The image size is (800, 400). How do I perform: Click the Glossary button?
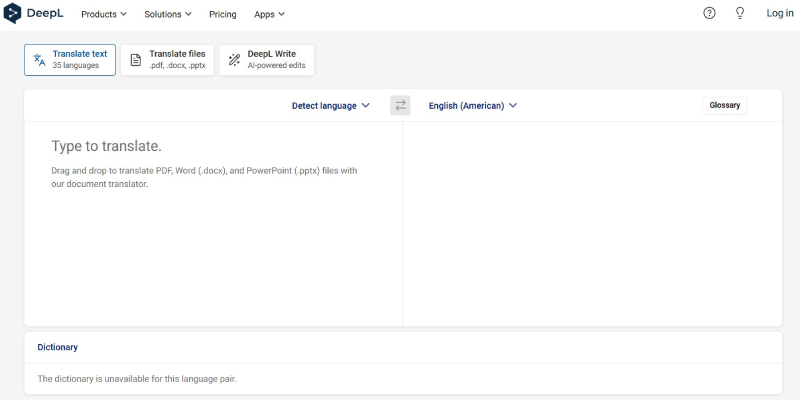[724, 105]
